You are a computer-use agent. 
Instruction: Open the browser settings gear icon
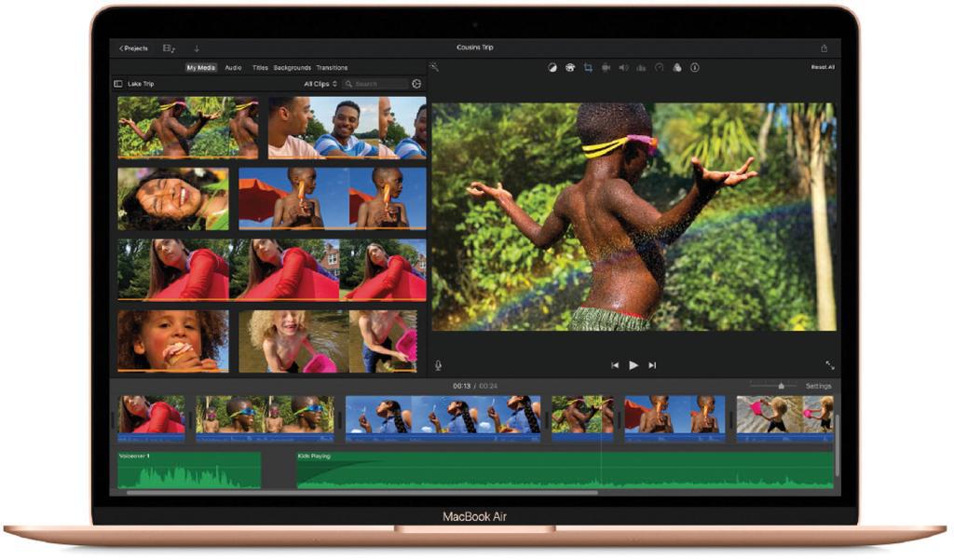[416, 84]
